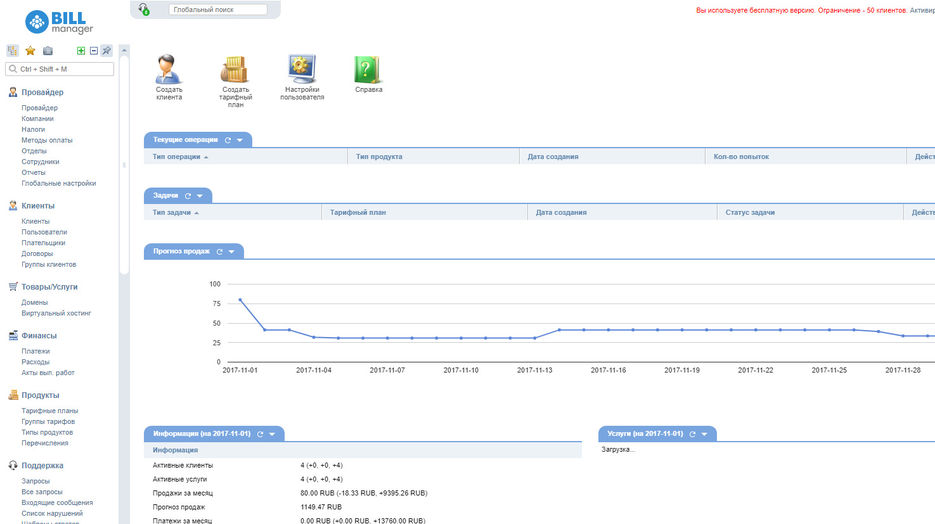Open Тарифные планы in the sidebar
This screenshot has width=935, height=524.
[49, 411]
